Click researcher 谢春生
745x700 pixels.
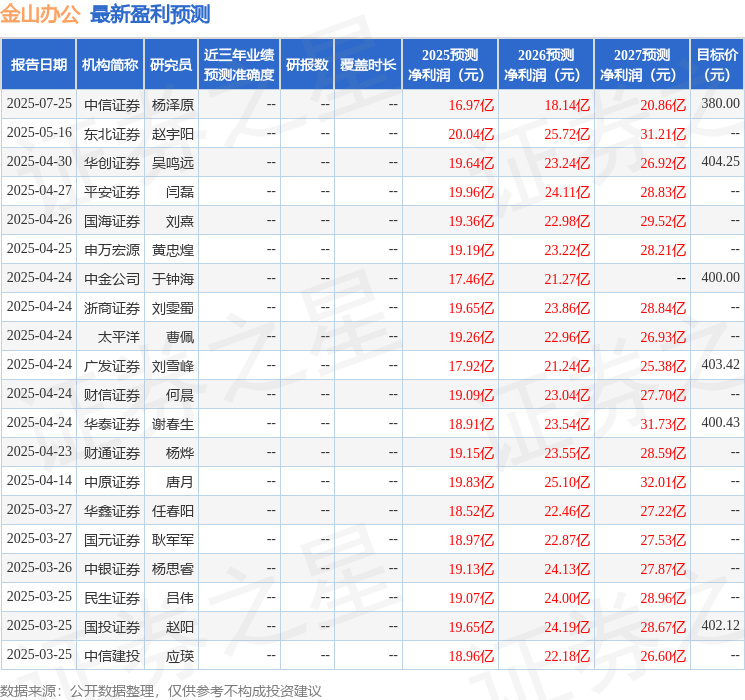click(173, 424)
